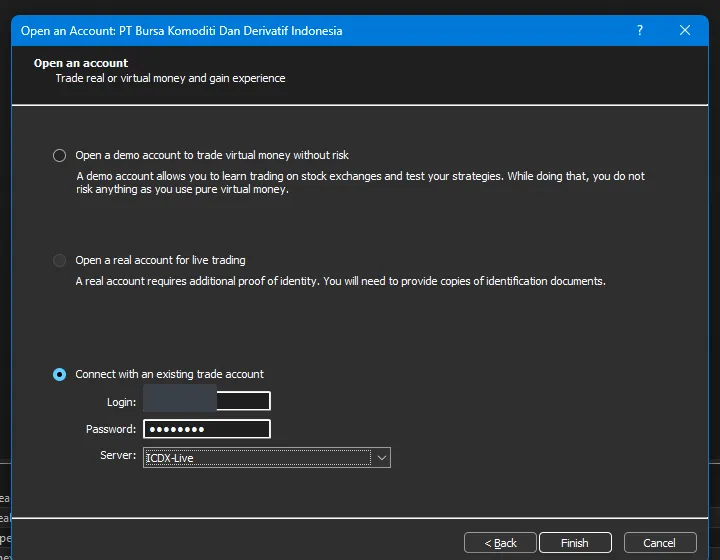Click the Login input field
Viewport: 720px width, 560px height.
(x=207, y=401)
